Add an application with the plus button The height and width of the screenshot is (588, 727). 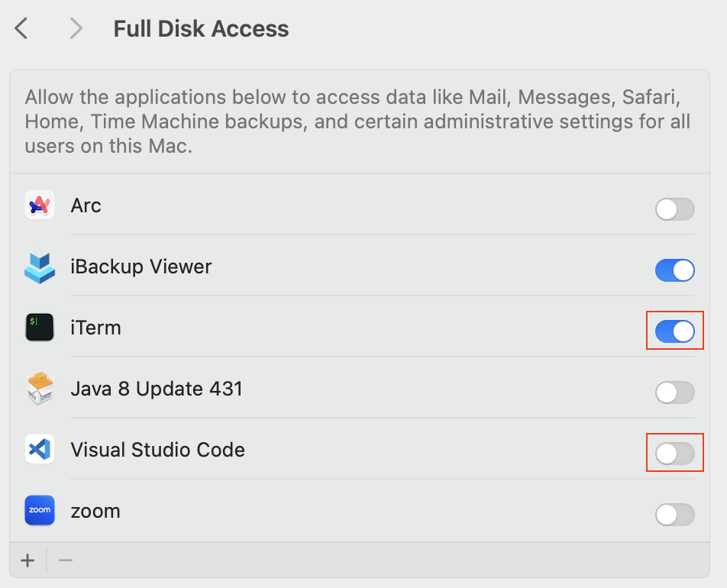(27, 561)
